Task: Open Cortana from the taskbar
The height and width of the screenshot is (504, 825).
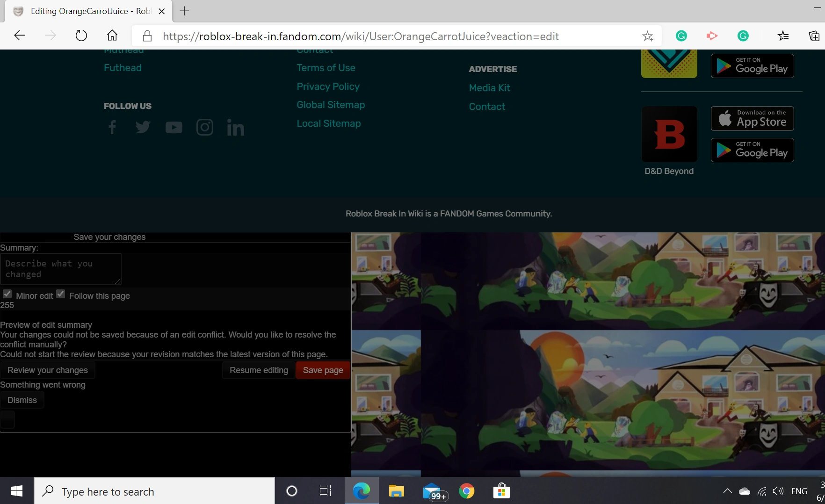Action: pyautogui.click(x=292, y=491)
